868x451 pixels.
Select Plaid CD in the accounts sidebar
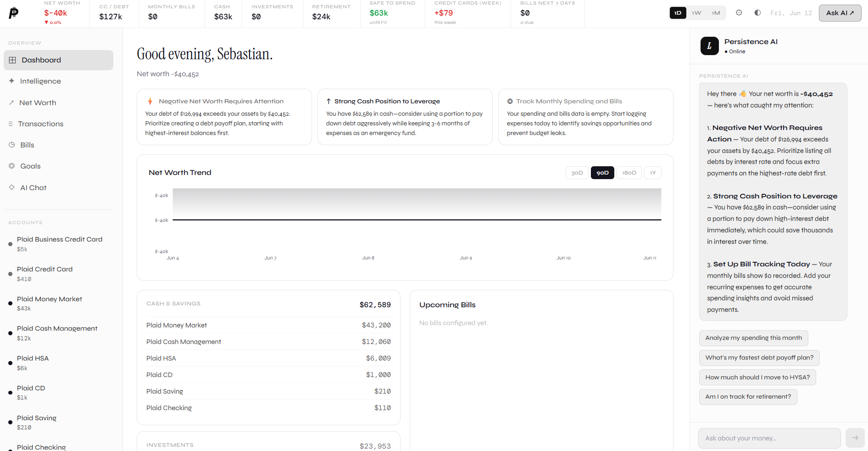click(x=58, y=393)
